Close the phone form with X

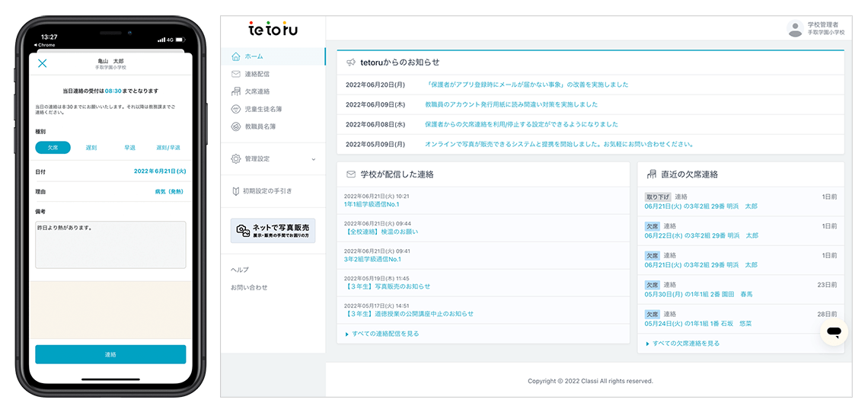43,64
